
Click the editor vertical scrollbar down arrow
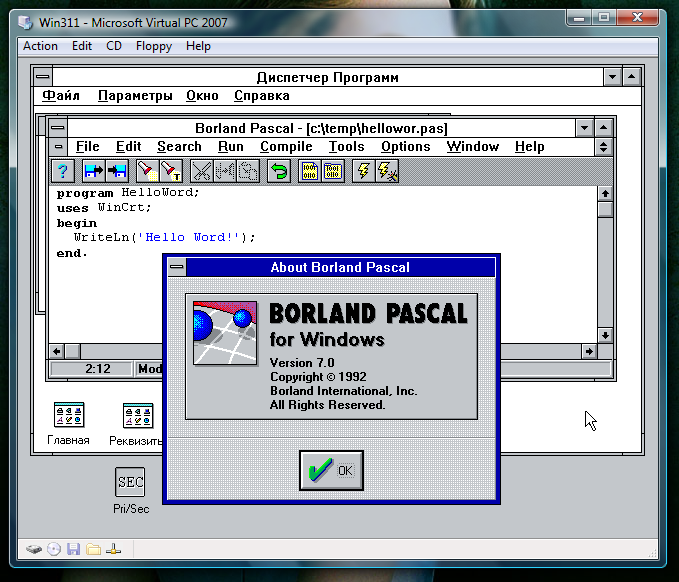(x=604, y=334)
